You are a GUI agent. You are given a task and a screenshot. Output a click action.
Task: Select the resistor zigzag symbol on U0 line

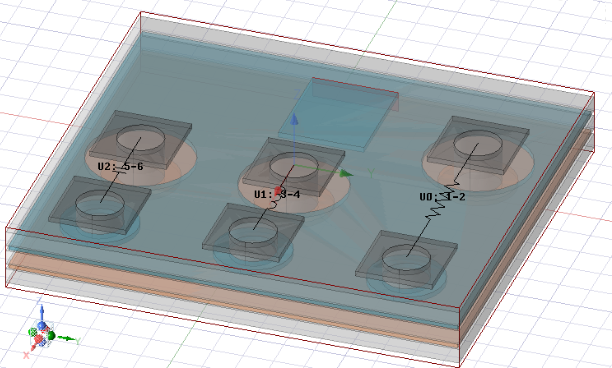(x=443, y=201)
